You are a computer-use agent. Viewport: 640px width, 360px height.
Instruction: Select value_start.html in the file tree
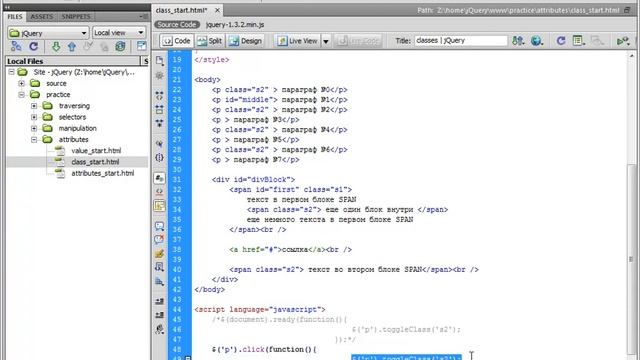(96, 151)
